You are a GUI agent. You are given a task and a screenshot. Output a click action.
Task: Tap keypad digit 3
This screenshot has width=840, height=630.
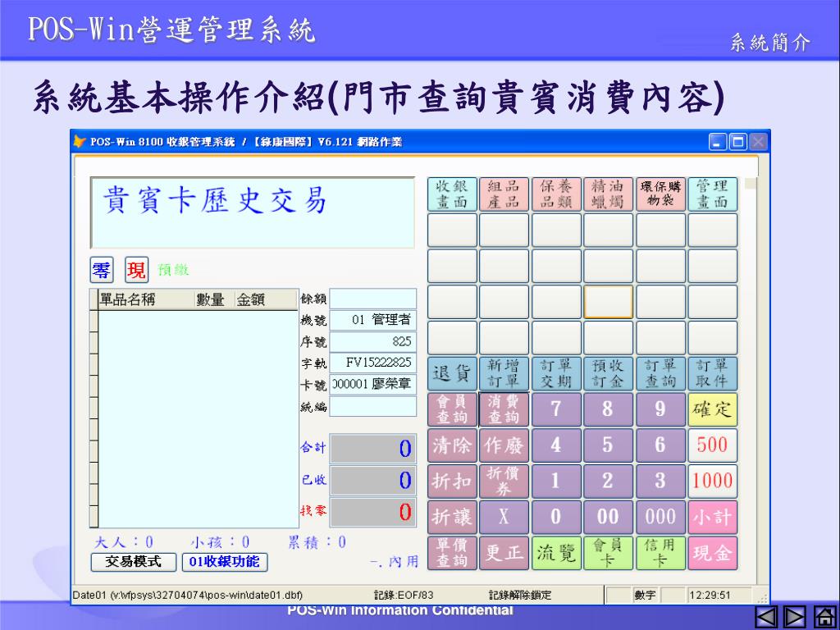pos(660,482)
